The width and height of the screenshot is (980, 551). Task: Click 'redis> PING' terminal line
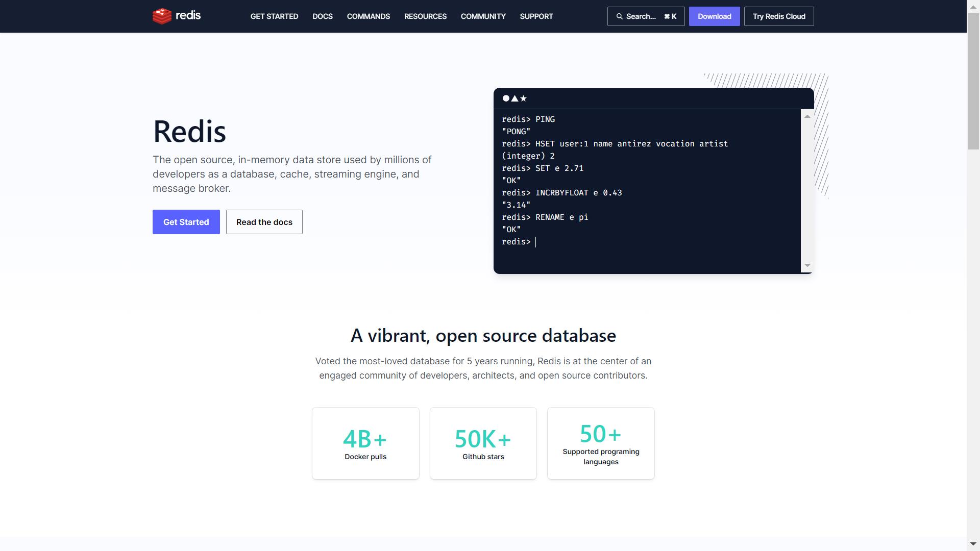coord(528,119)
